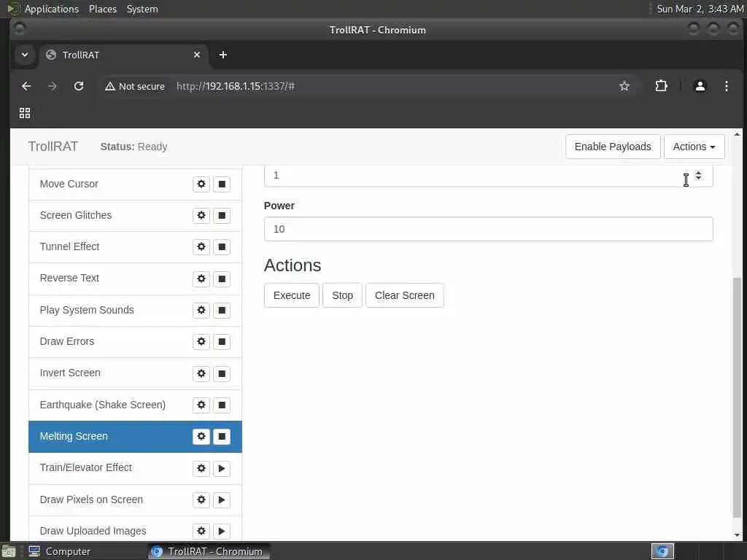Select Screen Glitches payload row
Image resolution: width=747 pixels, height=560 pixels.
135,216
